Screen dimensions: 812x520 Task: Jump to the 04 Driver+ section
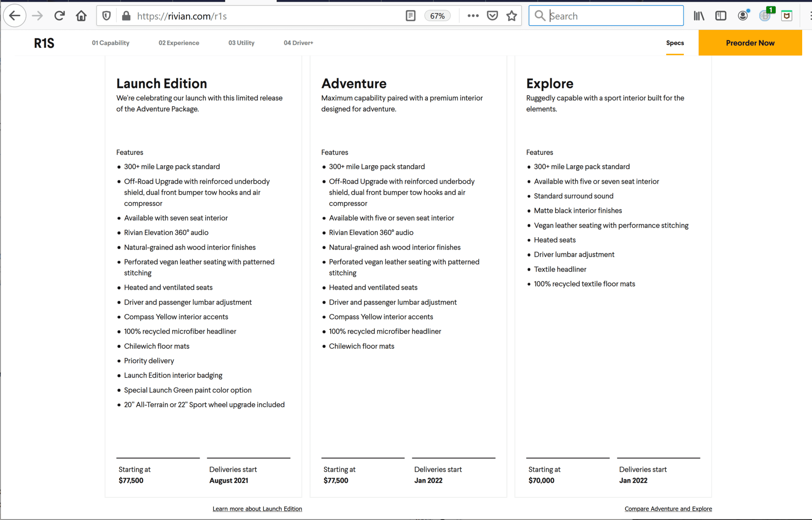tap(298, 43)
